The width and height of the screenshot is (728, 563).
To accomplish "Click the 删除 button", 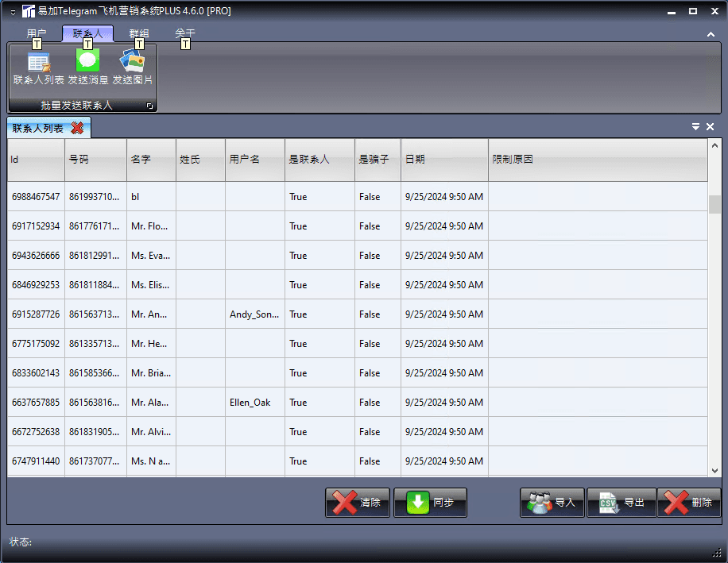I will click(689, 502).
